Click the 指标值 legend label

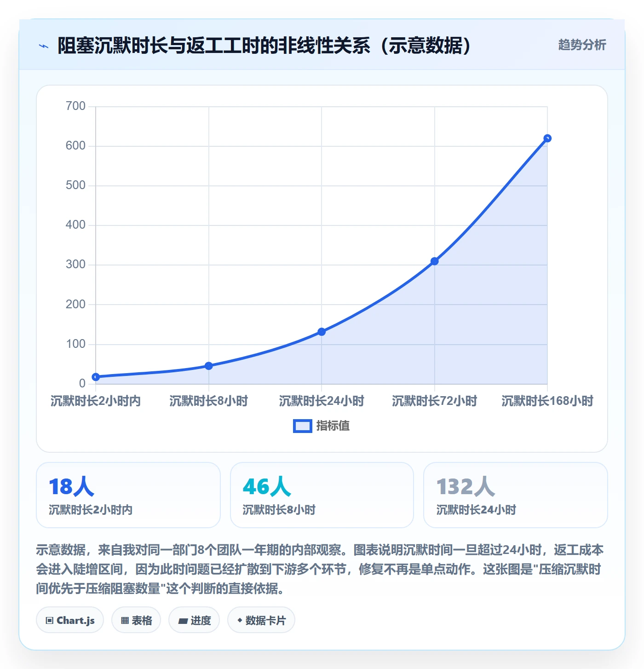click(x=333, y=426)
